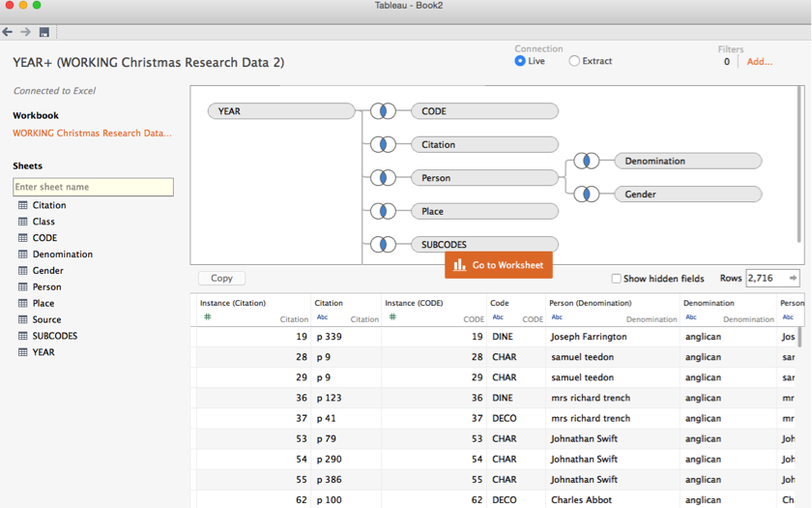Screen dimensions: 812x508
Task: Select the Live connection option
Action: pyautogui.click(x=520, y=61)
